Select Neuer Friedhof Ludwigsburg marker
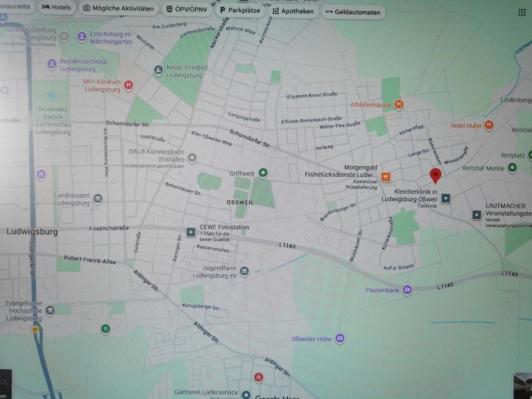This screenshot has width=532, height=399. (x=158, y=70)
